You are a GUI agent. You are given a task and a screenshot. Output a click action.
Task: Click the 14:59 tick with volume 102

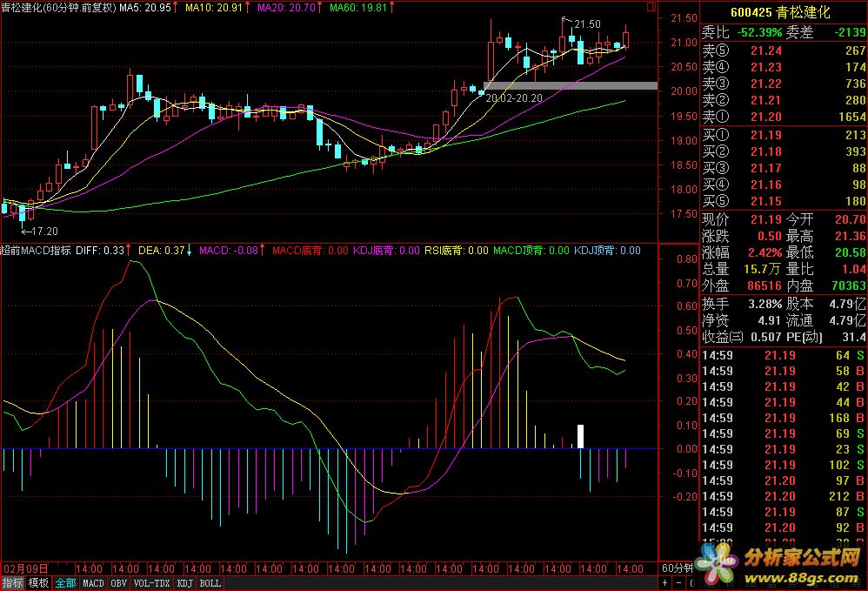tap(784, 465)
